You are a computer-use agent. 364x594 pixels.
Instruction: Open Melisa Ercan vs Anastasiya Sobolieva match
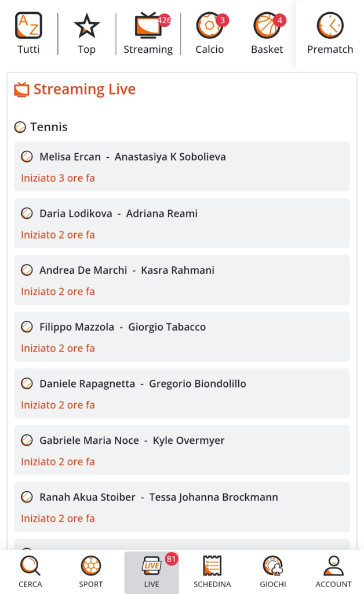click(182, 166)
